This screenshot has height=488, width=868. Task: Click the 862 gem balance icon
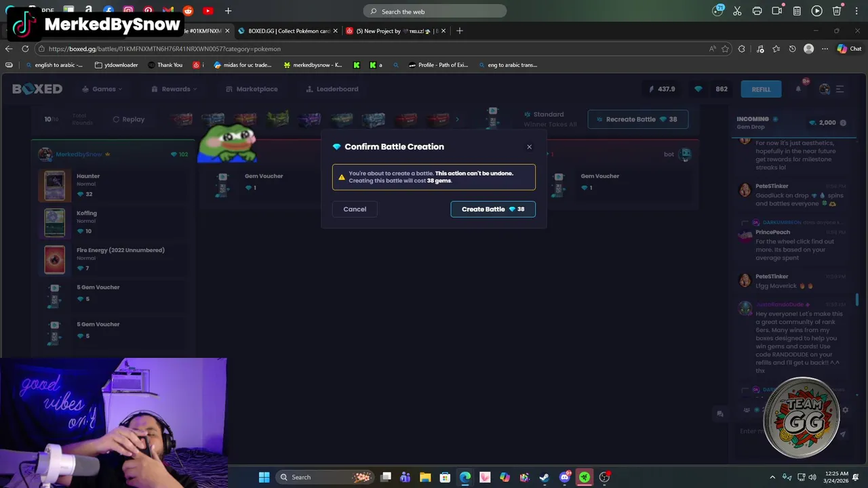tap(698, 89)
